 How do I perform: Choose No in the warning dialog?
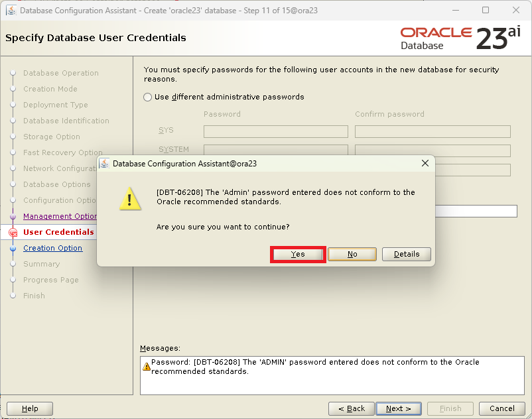(x=352, y=254)
